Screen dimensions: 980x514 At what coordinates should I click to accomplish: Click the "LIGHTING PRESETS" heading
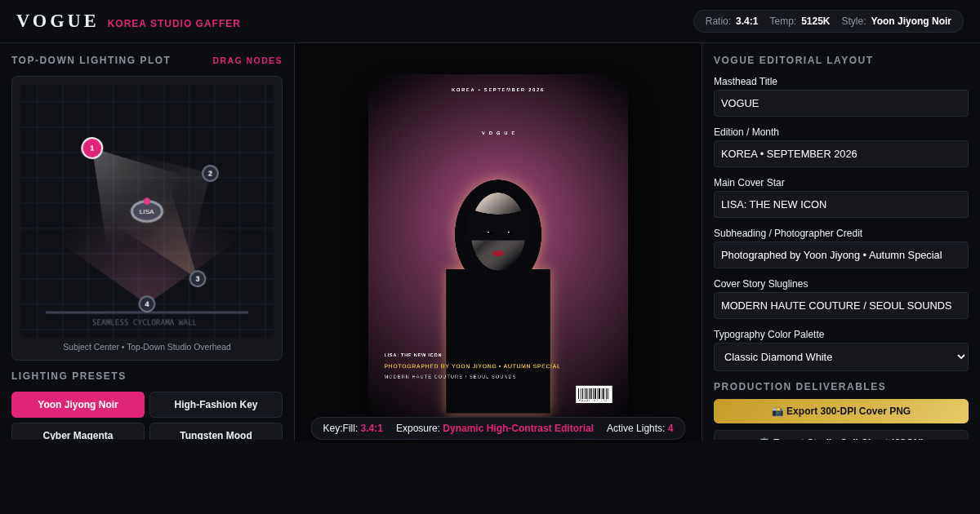click(x=69, y=376)
